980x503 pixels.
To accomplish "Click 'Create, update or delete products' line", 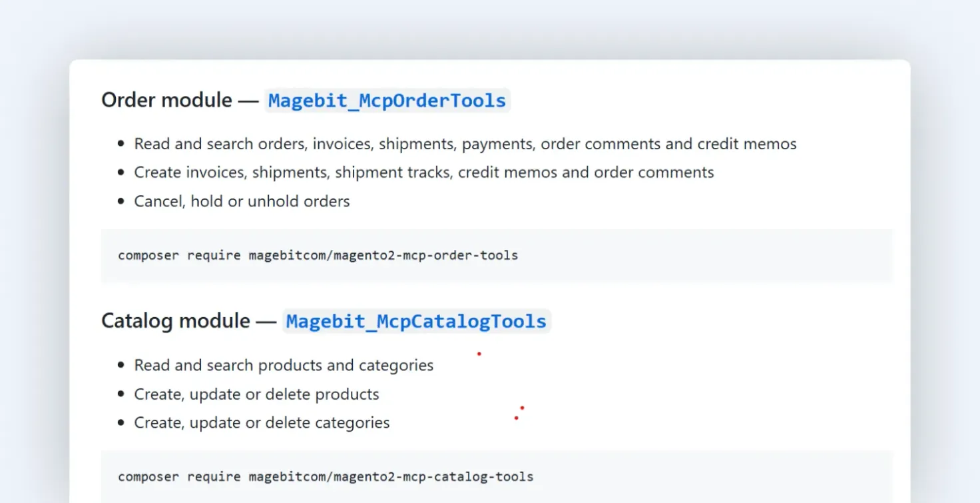I will 256,394.
